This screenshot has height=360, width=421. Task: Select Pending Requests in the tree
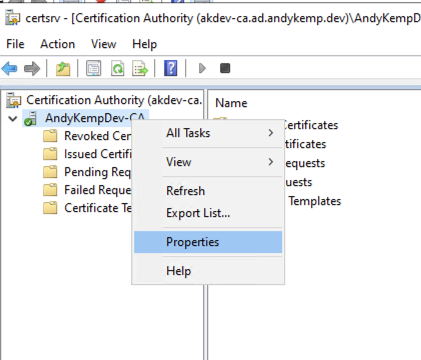tap(97, 172)
